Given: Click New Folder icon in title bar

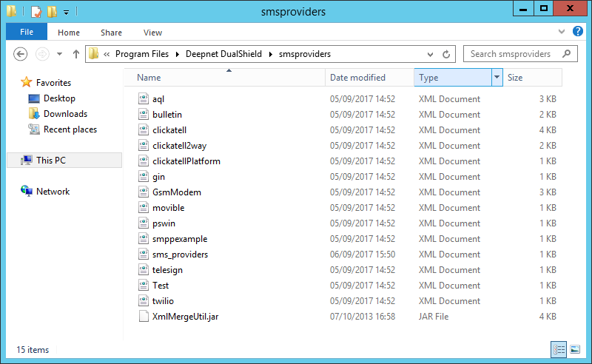Looking at the screenshot, I should 51,11.
